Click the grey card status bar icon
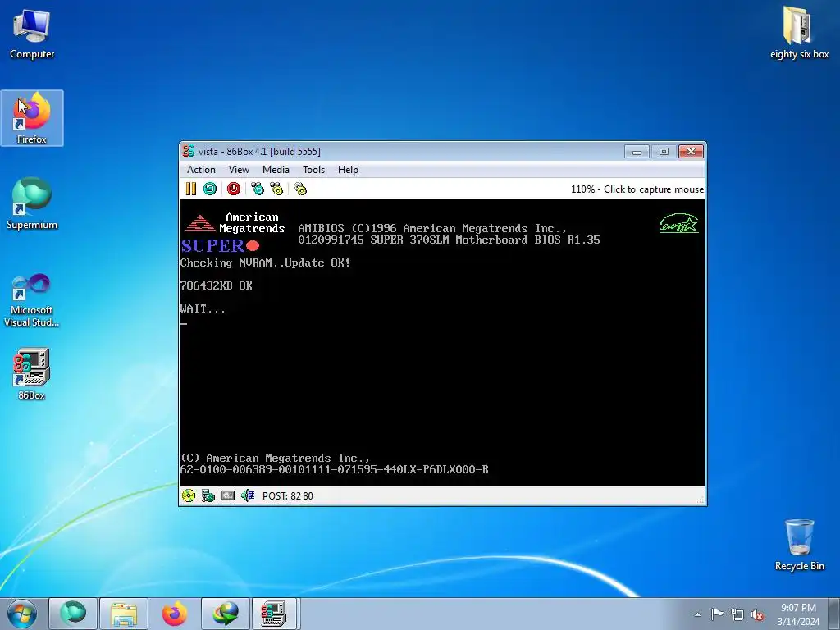This screenshot has height=630, width=840. (x=228, y=495)
